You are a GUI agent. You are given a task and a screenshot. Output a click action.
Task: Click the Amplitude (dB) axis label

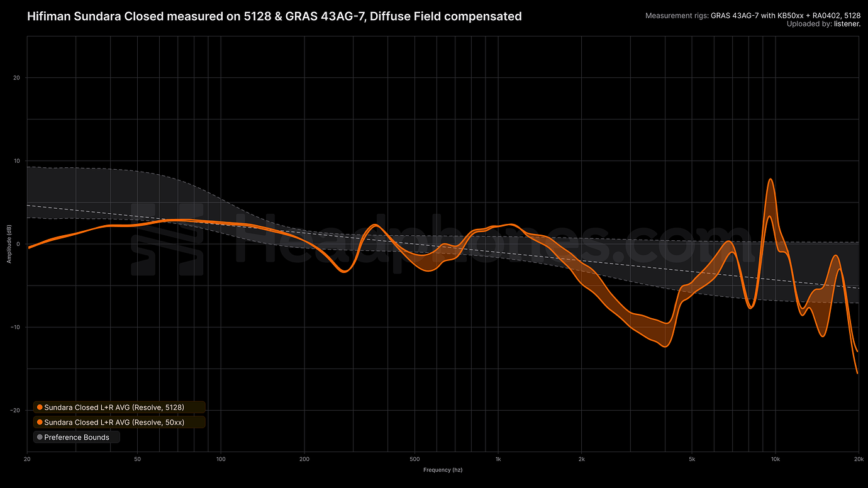(9, 244)
